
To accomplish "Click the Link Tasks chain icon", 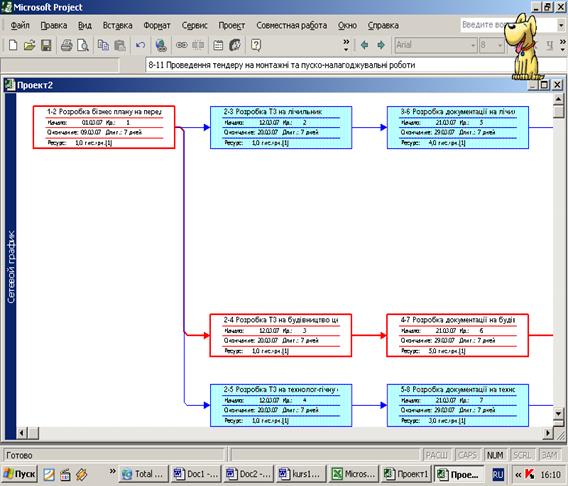I will point(181,45).
